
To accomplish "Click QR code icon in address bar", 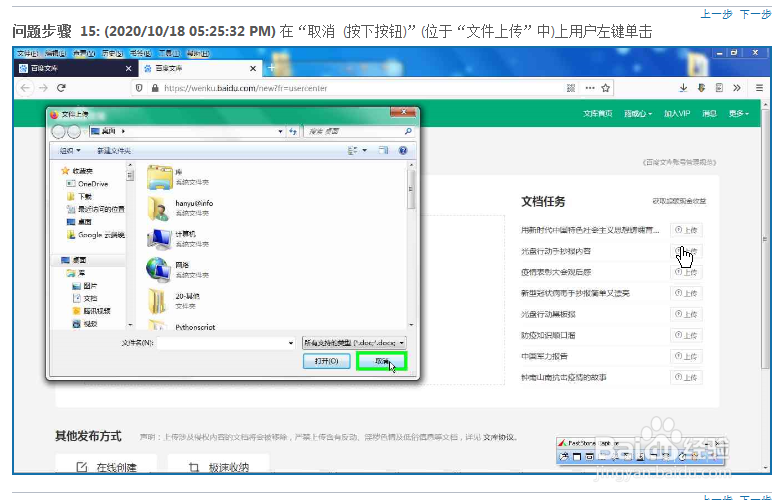I will coord(571,88).
